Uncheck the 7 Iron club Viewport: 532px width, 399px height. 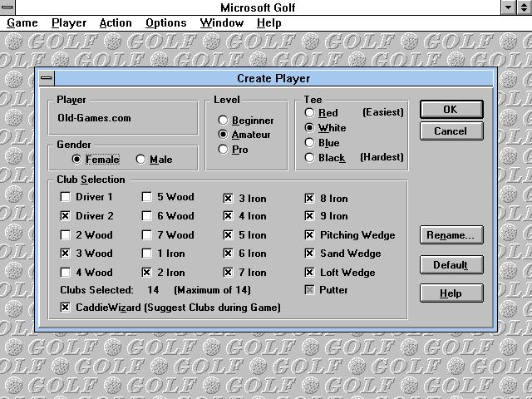point(245,272)
